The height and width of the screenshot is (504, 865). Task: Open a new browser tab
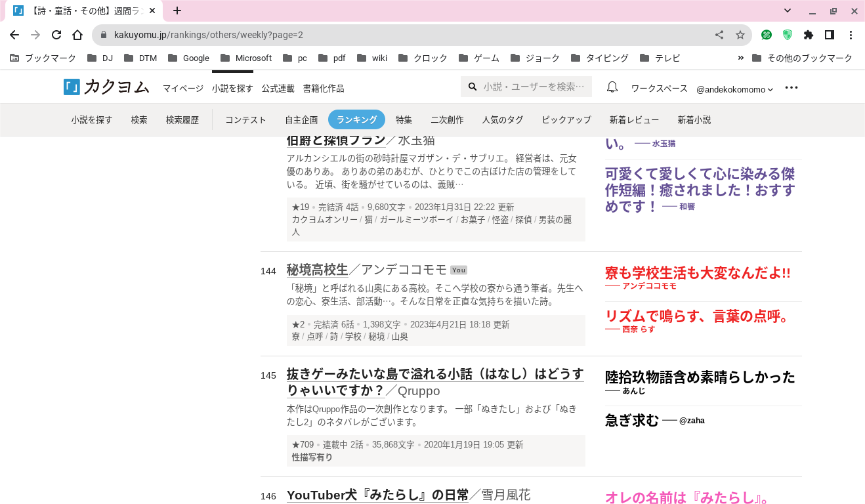[177, 10]
